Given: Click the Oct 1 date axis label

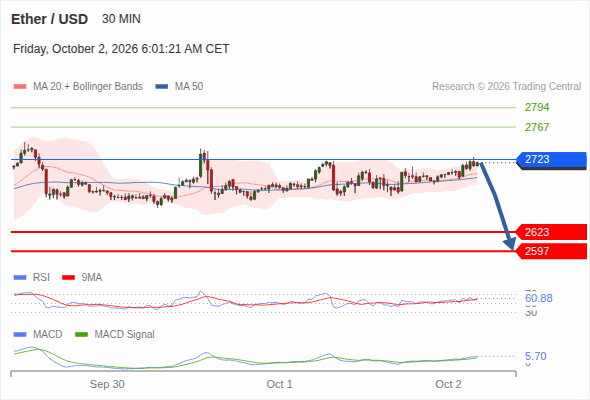Looking at the screenshot, I should coord(279,384).
